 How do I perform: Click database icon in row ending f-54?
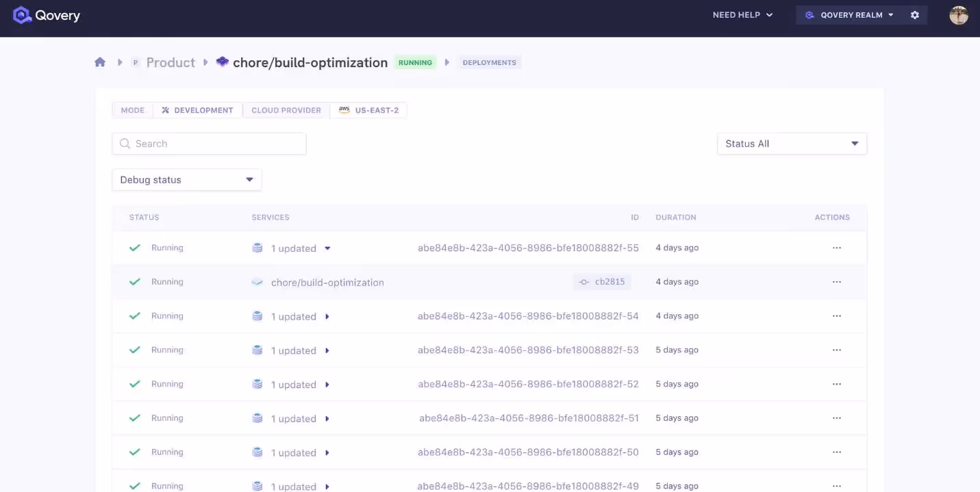(257, 316)
